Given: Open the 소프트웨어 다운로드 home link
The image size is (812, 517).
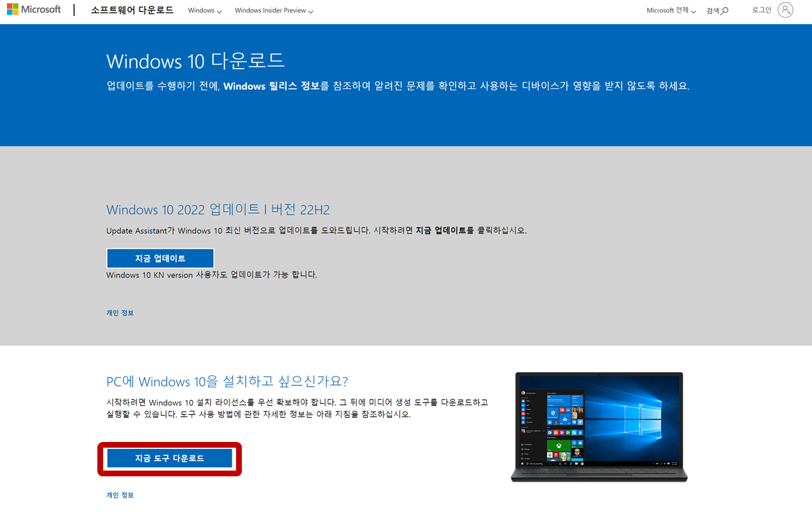Looking at the screenshot, I should [132, 10].
